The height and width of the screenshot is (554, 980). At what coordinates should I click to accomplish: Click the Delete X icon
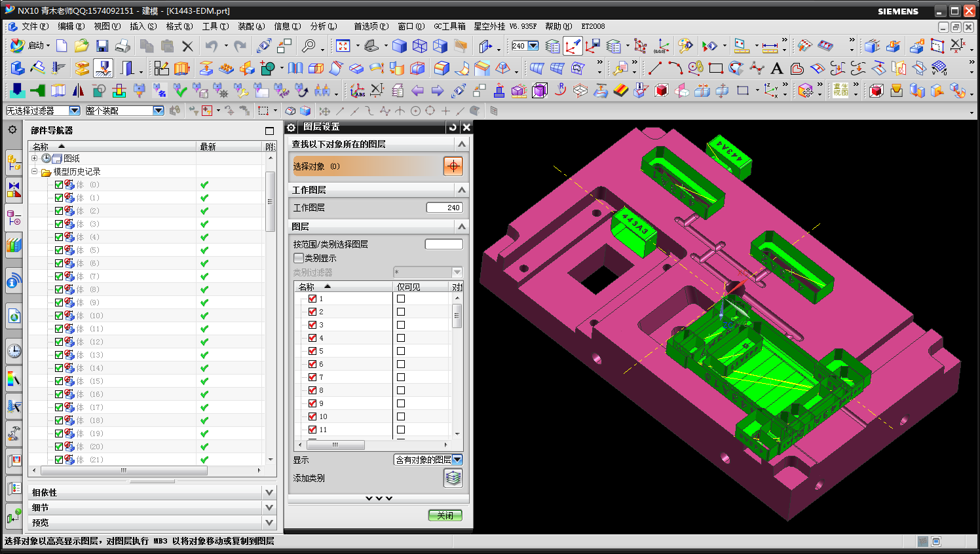[188, 46]
